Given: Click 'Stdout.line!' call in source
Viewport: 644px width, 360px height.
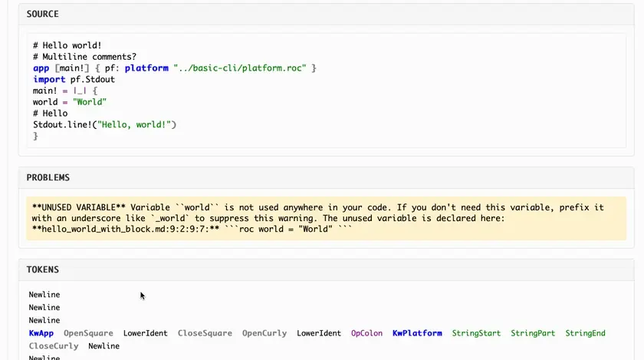Looking at the screenshot, I should click(62, 124).
